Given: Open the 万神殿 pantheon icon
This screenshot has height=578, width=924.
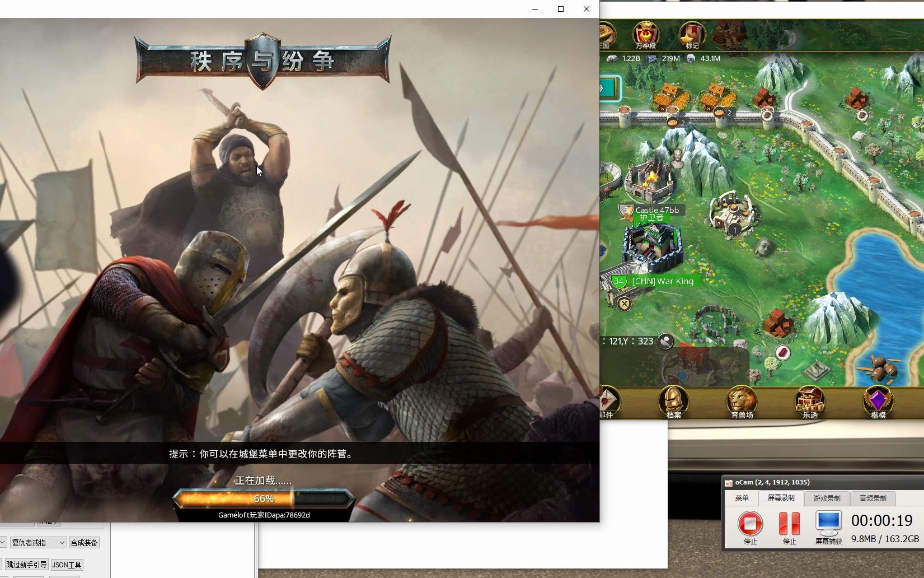Looking at the screenshot, I should (x=645, y=35).
